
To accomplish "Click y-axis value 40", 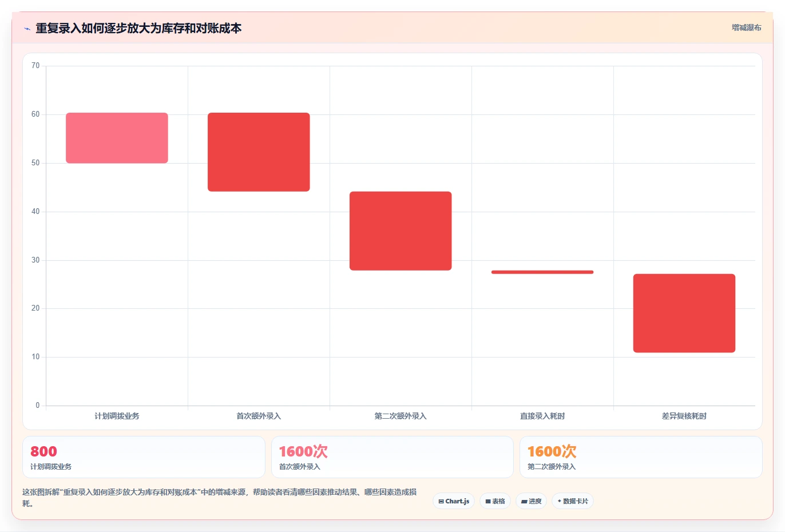I will 35,212.
